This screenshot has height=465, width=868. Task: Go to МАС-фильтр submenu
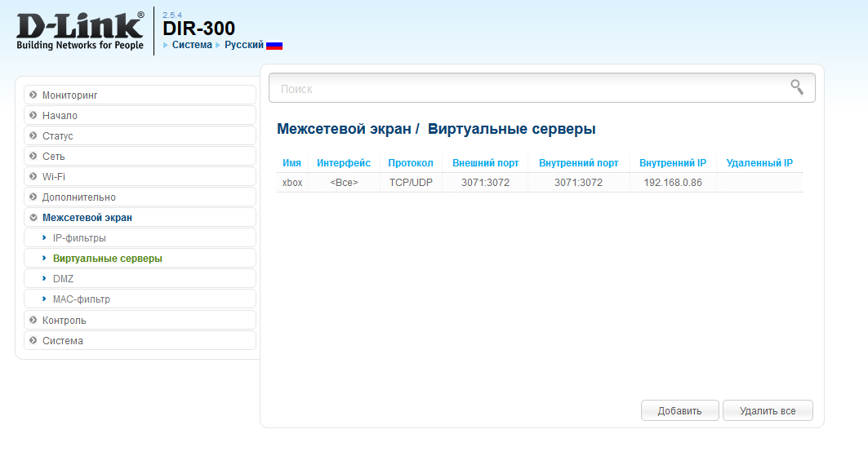pyautogui.click(x=140, y=299)
